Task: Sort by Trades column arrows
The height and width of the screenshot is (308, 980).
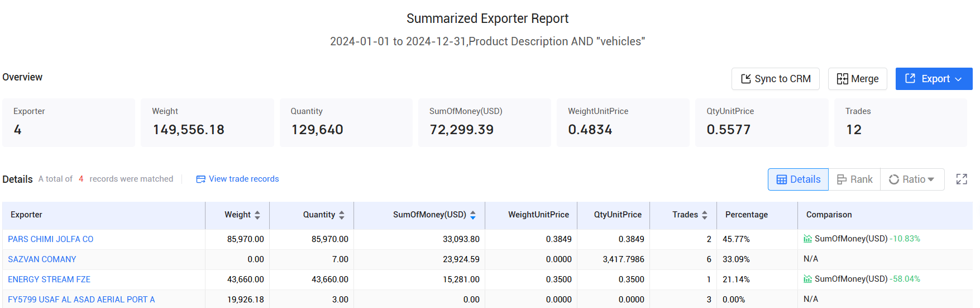Action: click(x=705, y=215)
